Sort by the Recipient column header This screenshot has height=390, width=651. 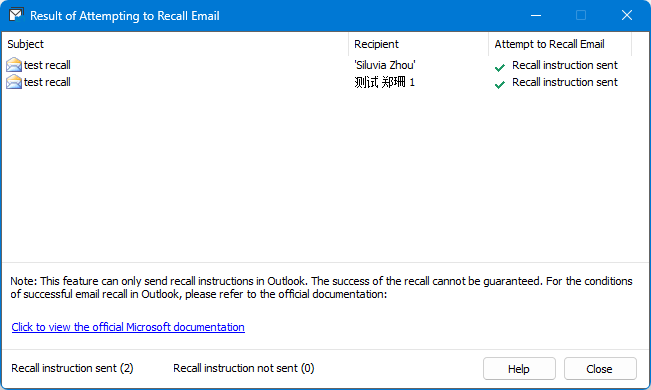(418, 44)
